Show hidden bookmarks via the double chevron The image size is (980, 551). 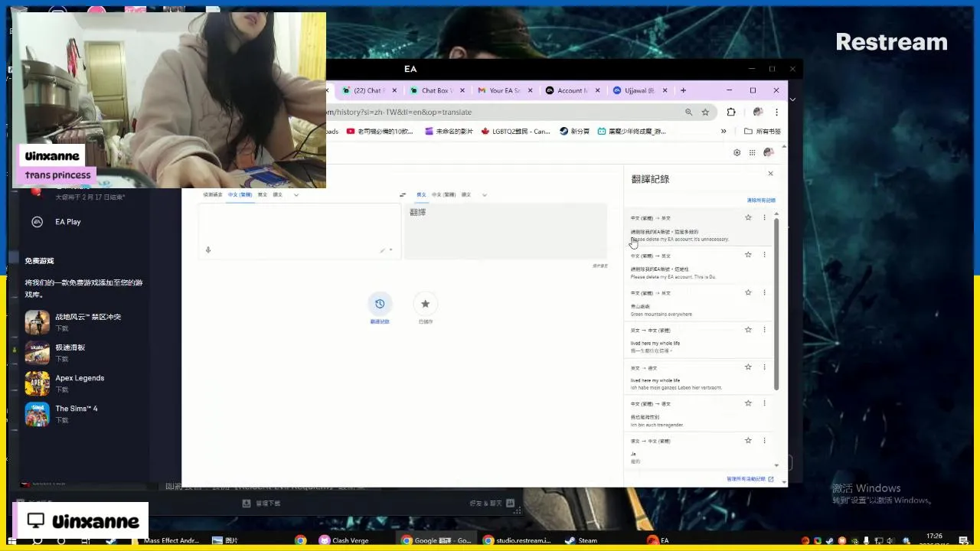point(724,131)
